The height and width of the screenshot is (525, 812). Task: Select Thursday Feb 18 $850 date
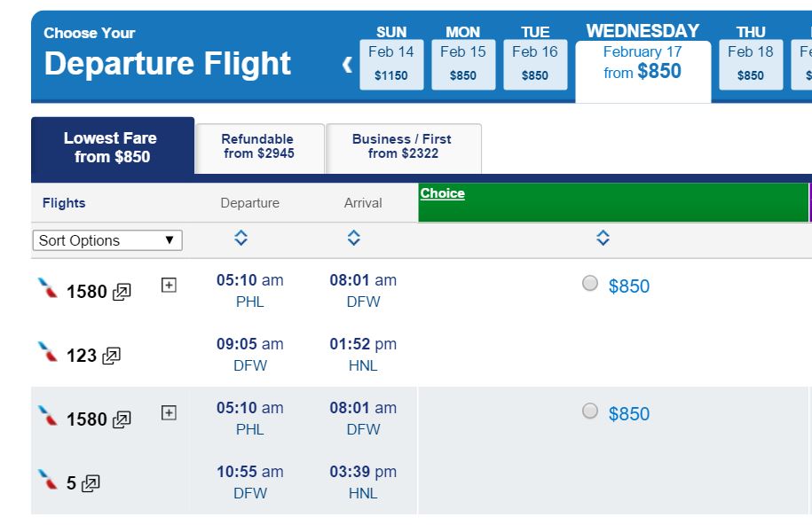[751, 64]
